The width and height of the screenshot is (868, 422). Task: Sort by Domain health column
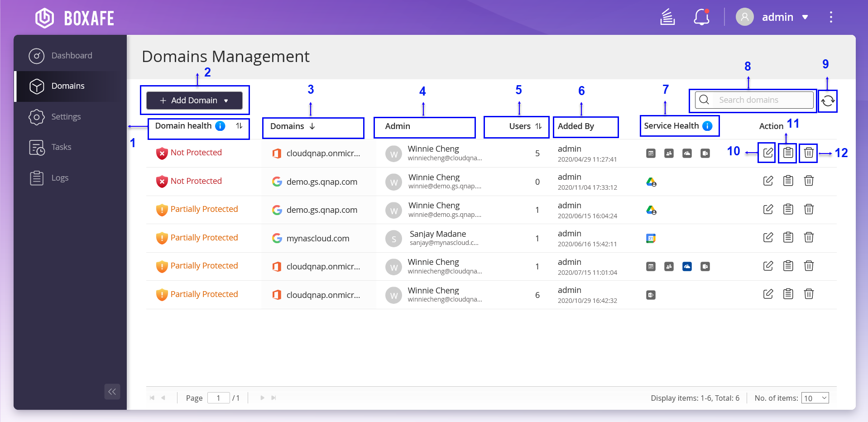(239, 126)
